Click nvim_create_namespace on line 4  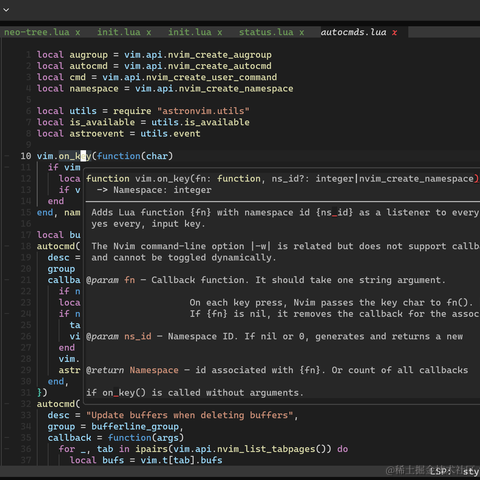point(236,89)
